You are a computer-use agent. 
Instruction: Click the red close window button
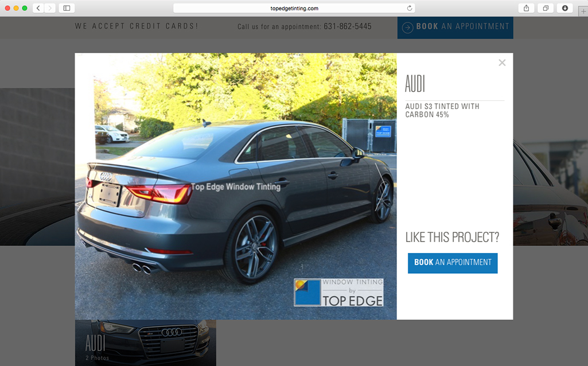7,8
